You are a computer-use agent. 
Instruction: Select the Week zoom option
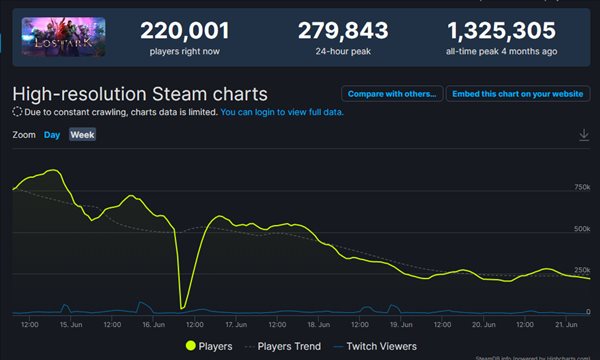(82, 135)
